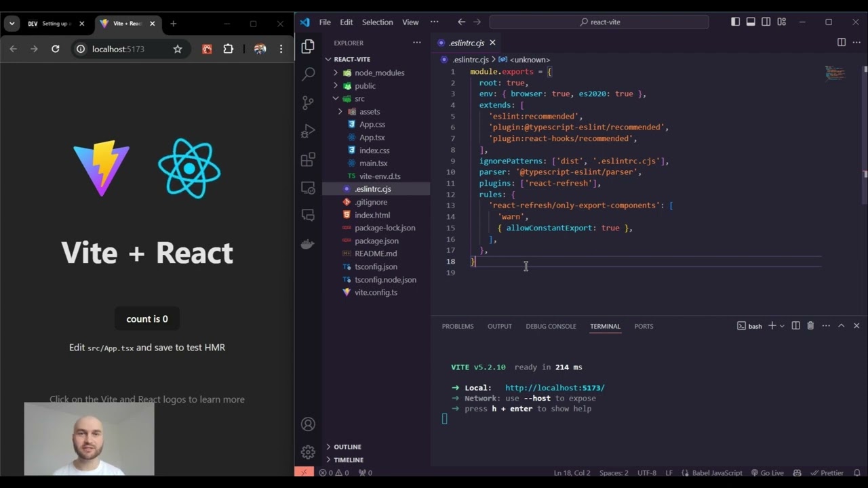Select the DEV Setting up browser tab
868x488 pixels.
(x=56, y=23)
